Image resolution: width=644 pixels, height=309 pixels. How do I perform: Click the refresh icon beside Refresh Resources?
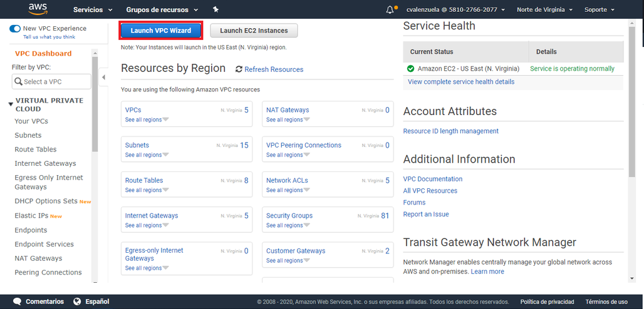(x=239, y=69)
